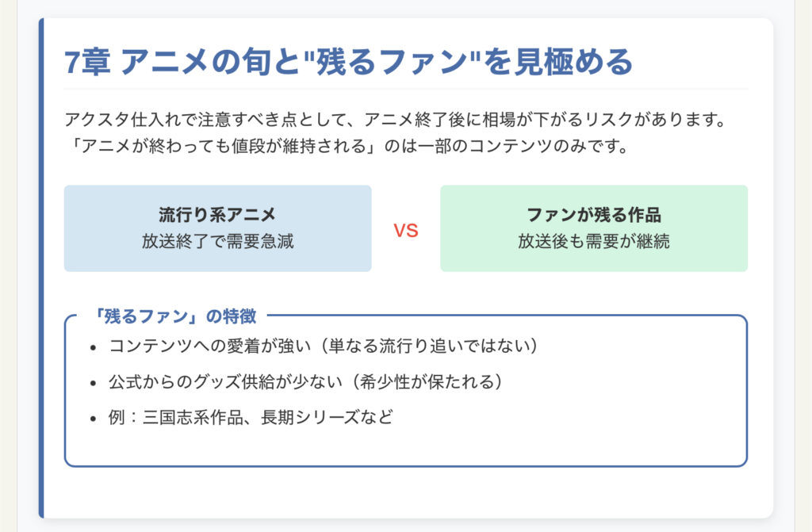Click the 放送後も需要が継続 subtitle
The height and width of the screenshot is (532, 812).
pyautogui.click(x=594, y=241)
